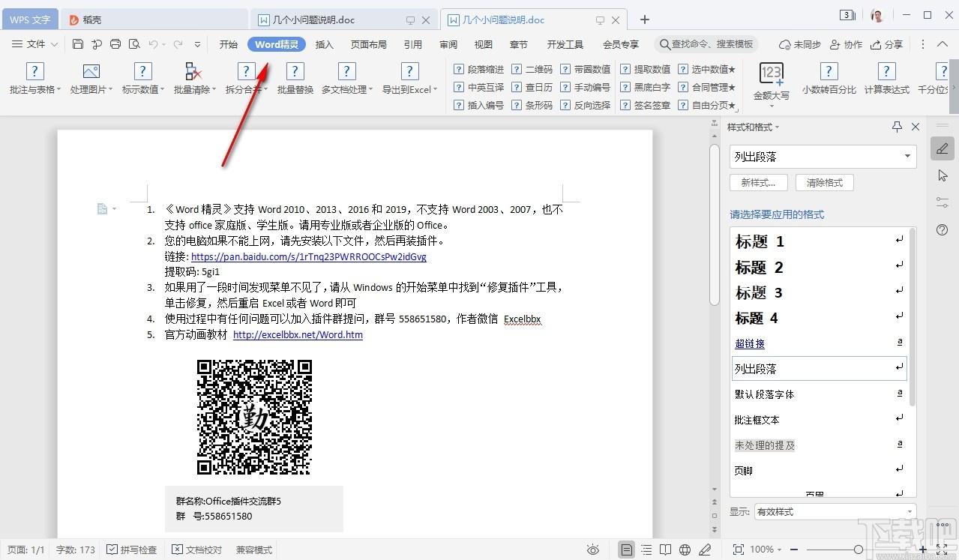Click the 黑底白字 tool
Screen dimensions: 959x560
pyautogui.click(x=646, y=87)
